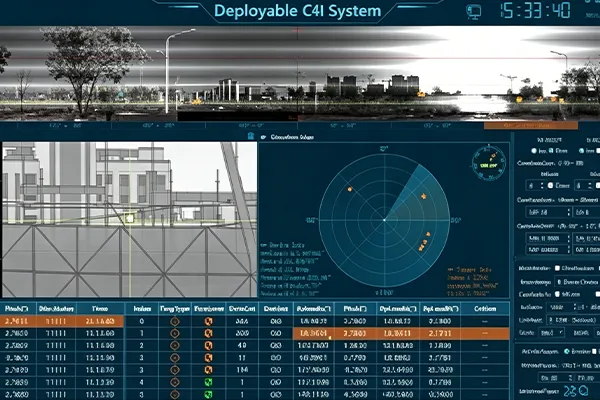Click the index cell showing 0

tap(142, 322)
